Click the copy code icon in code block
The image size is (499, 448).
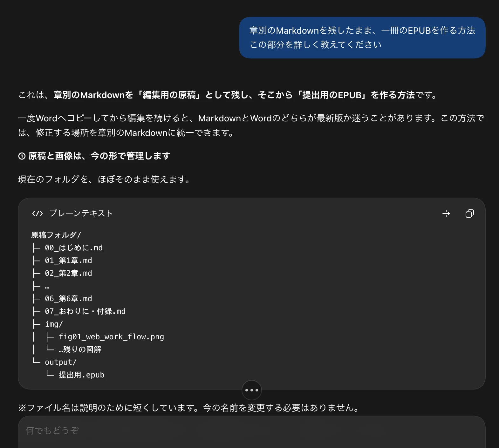tap(469, 214)
